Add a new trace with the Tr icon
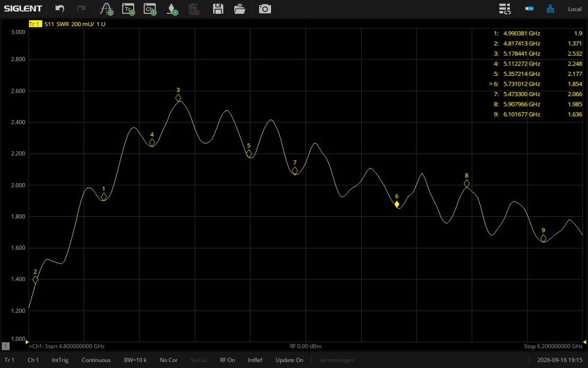Screen dimensions: 588x368 click(x=129, y=9)
